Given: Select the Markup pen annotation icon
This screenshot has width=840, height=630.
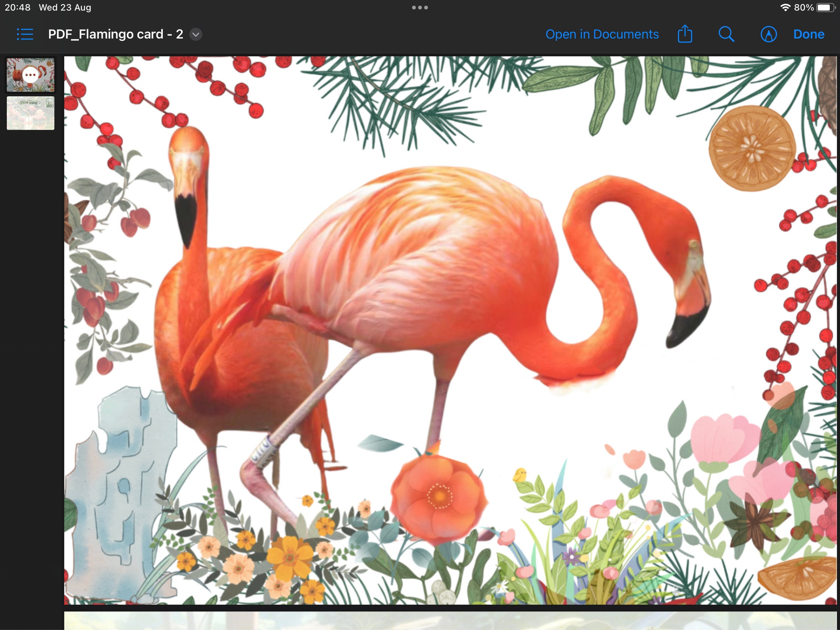Looking at the screenshot, I should (768, 34).
